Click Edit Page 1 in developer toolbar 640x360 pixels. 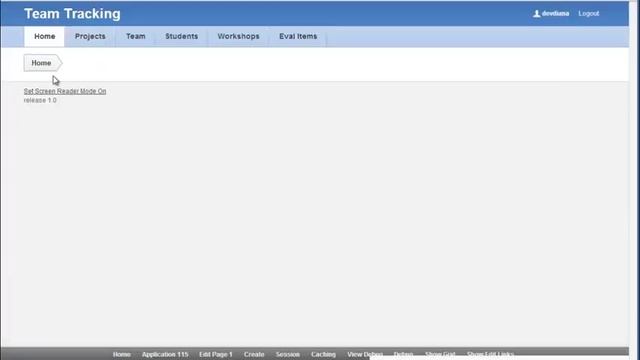tap(216, 354)
